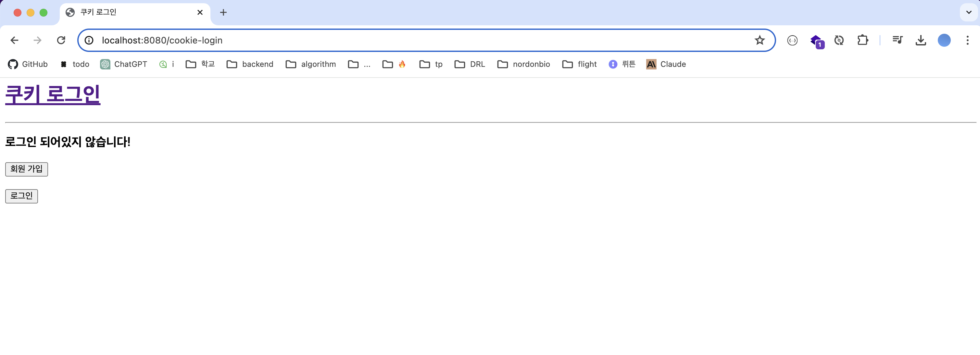Open the algorithm bookmarks folder
The height and width of the screenshot is (355, 980).
tap(310, 64)
